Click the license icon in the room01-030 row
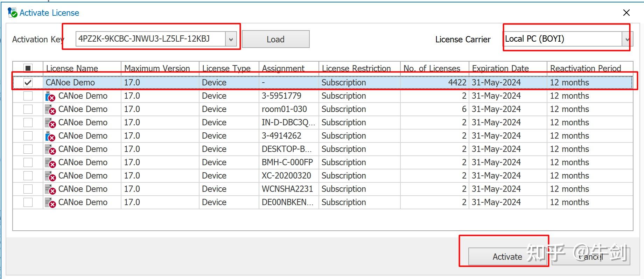Viewport: 644px width, 279px height. click(50, 110)
